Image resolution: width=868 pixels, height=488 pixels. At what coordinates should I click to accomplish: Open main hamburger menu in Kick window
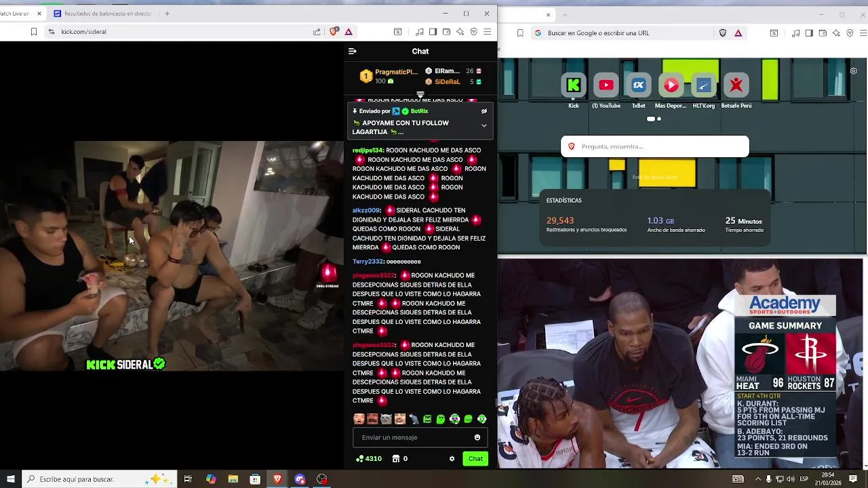[x=487, y=32]
